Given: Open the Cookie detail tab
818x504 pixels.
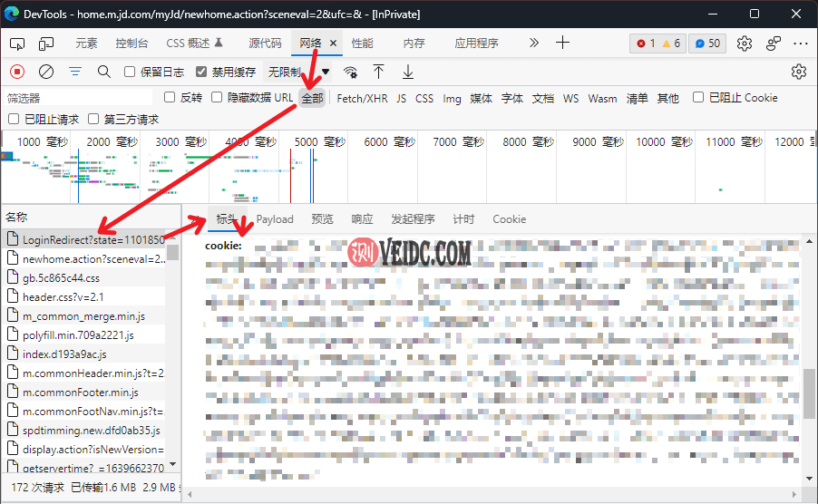Looking at the screenshot, I should pos(509,218).
